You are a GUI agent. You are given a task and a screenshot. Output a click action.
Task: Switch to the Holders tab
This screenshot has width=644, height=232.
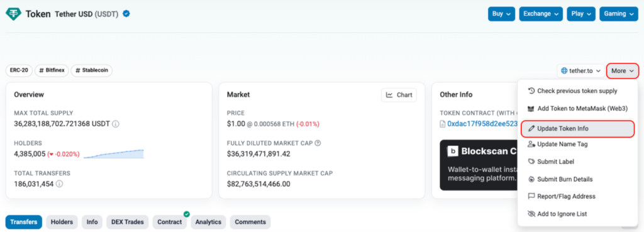pyautogui.click(x=62, y=222)
